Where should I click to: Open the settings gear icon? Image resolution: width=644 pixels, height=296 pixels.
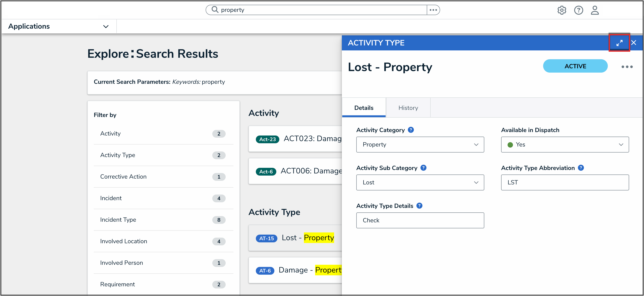coord(561,10)
